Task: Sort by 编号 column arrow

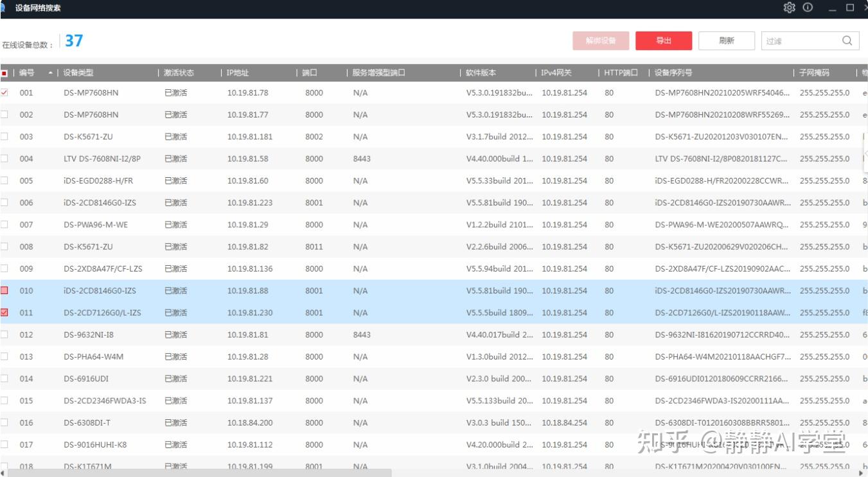Action: point(51,73)
